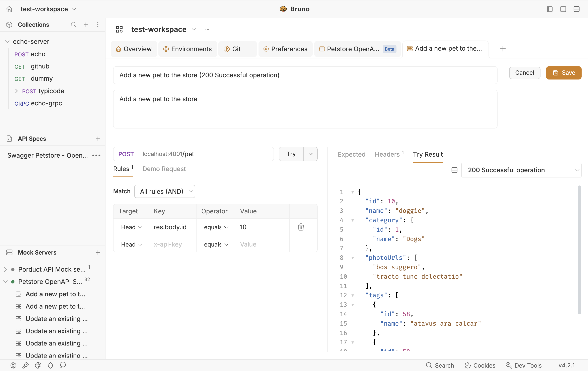Click the home icon in title bar
The height and width of the screenshot is (371, 588).
[x=9, y=9]
